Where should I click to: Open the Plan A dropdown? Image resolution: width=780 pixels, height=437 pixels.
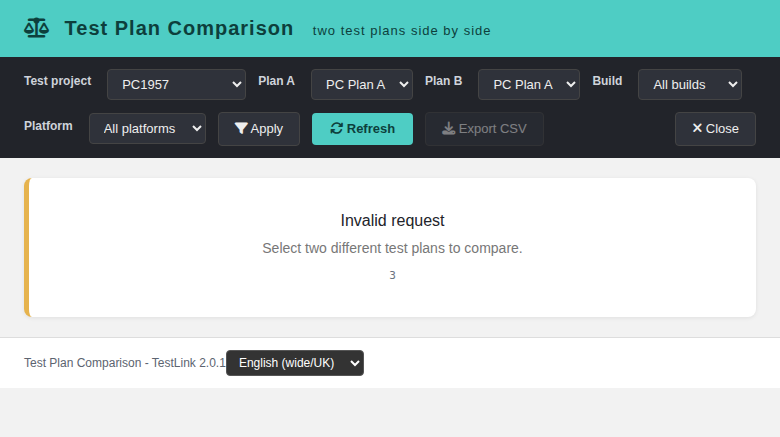pos(362,85)
